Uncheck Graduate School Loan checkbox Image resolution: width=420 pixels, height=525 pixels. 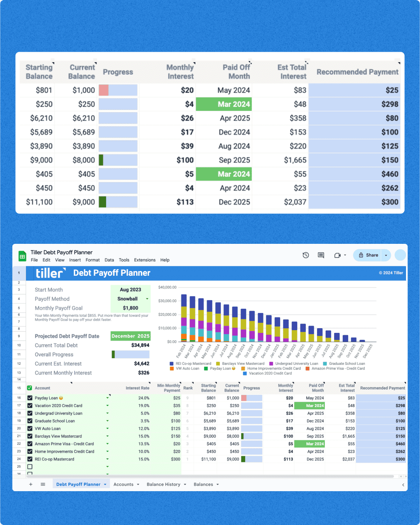point(30,421)
